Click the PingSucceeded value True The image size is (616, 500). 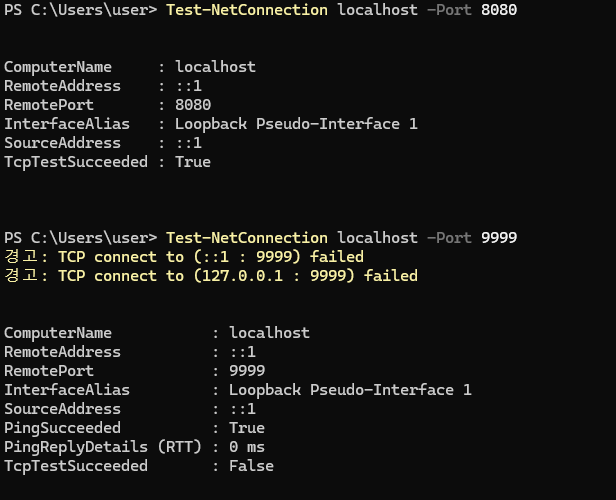tap(247, 428)
